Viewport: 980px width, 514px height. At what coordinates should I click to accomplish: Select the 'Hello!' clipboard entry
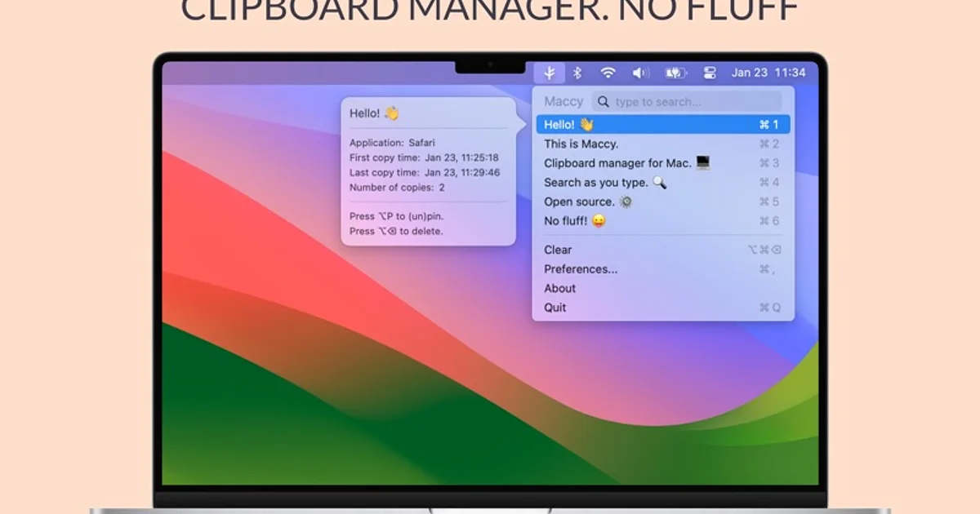tap(663, 125)
